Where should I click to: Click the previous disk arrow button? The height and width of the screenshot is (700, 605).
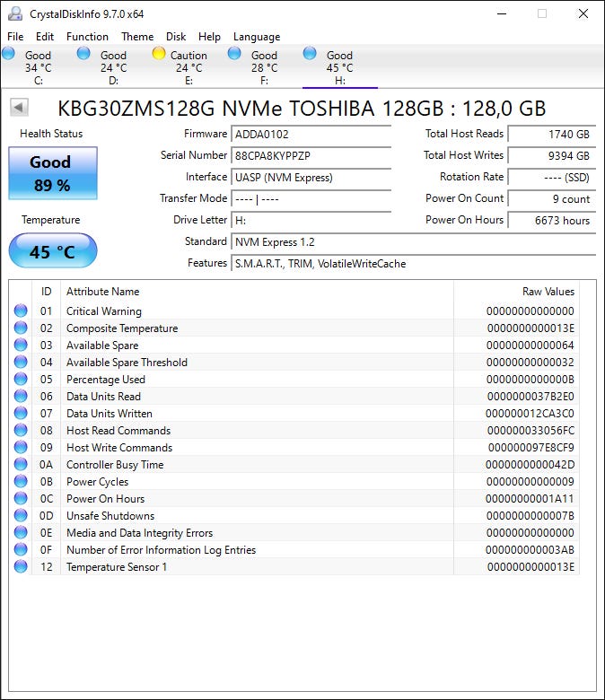(19, 108)
